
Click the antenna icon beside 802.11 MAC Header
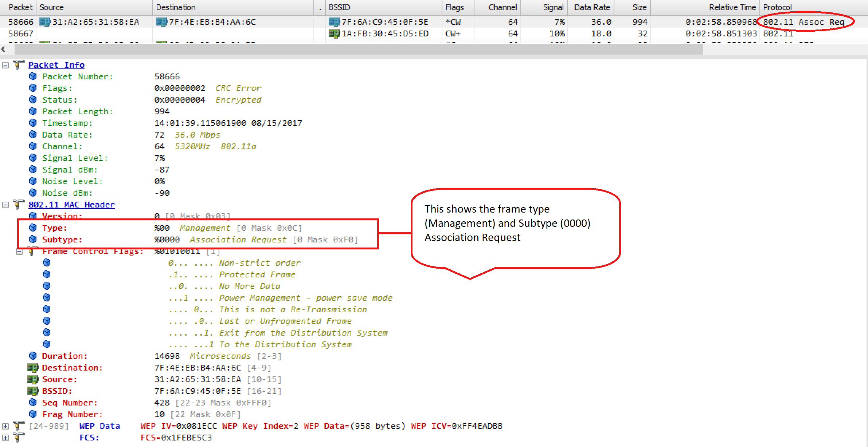(x=18, y=205)
